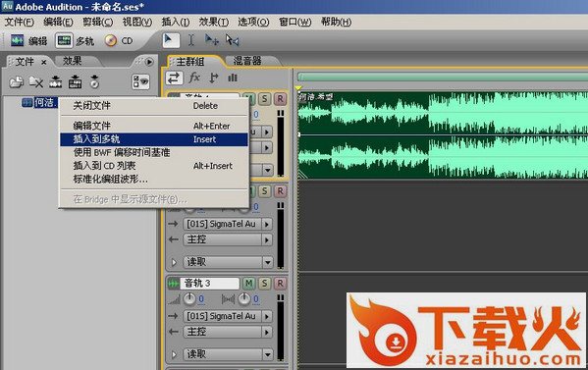The width and height of the screenshot is (588, 370).
Task: Show the fx Effects controls
Action: pyautogui.click(x=194, y=78)
